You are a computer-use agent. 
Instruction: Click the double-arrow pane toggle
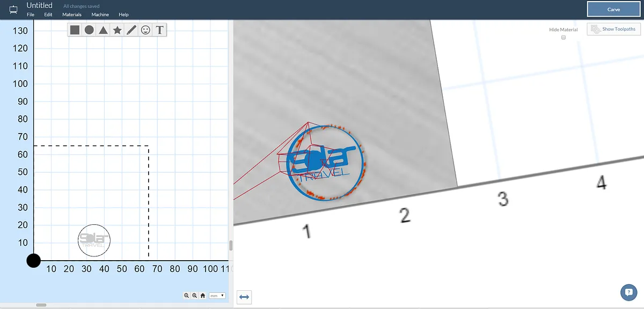(244, 297)
